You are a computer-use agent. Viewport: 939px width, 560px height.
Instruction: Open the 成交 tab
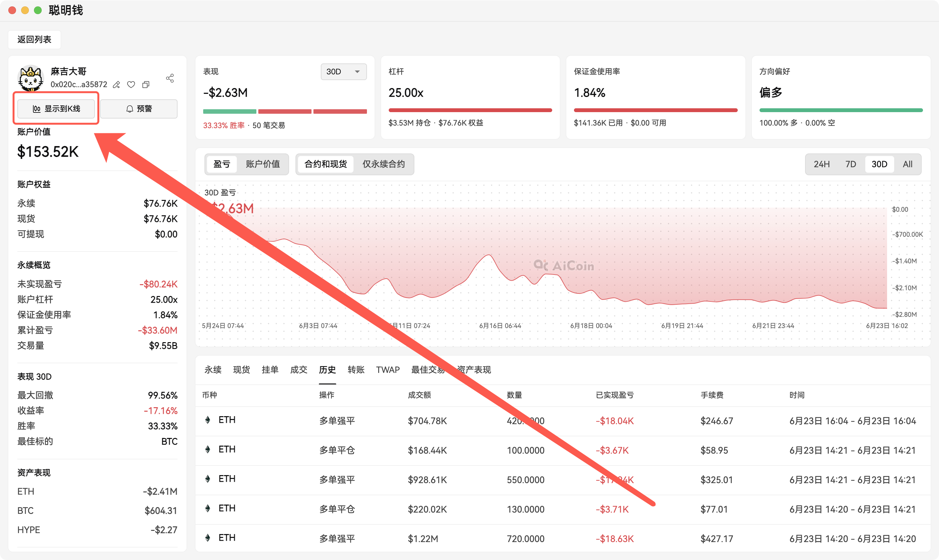tap(299, 370)
